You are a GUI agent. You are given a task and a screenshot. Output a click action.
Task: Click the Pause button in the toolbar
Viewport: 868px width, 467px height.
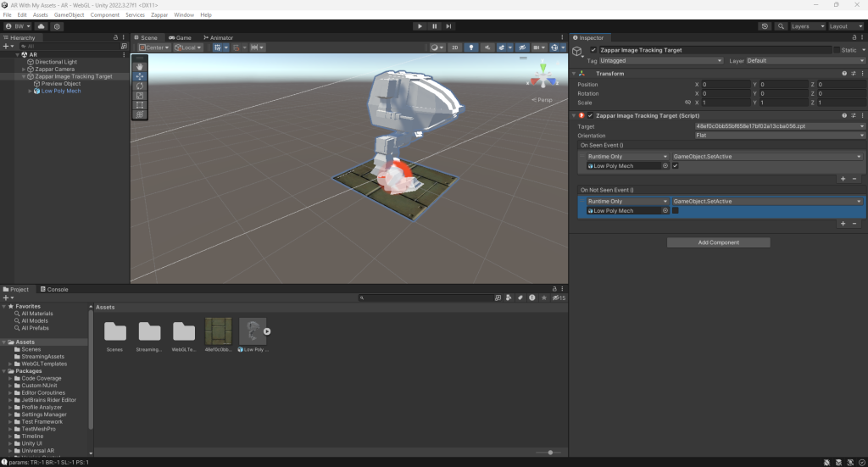tap(434, 26)
